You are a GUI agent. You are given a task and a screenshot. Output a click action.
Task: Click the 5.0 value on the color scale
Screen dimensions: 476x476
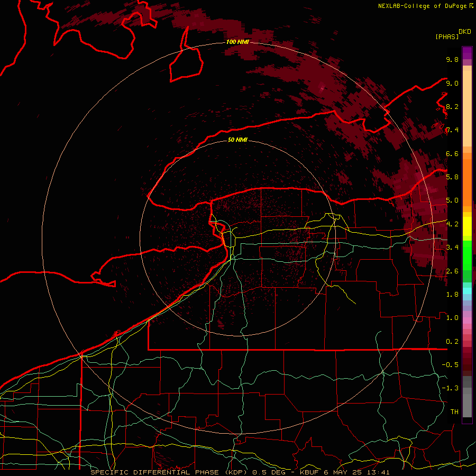pos(452,200)
